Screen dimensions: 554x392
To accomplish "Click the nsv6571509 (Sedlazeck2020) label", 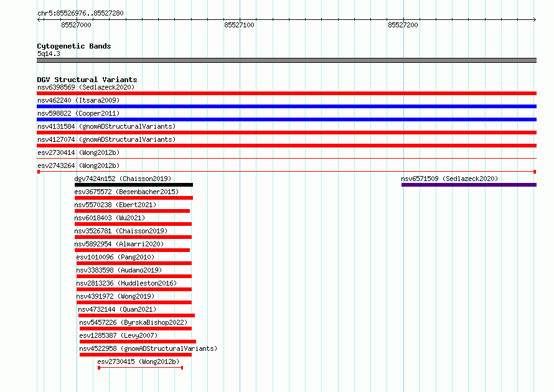I will (449, 179).
